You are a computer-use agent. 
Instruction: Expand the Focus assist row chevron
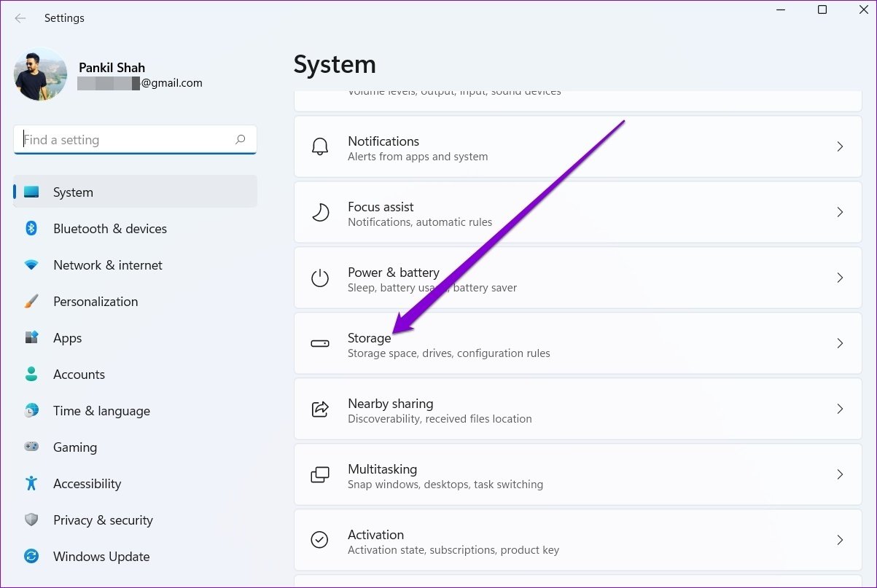click(840, 212)
